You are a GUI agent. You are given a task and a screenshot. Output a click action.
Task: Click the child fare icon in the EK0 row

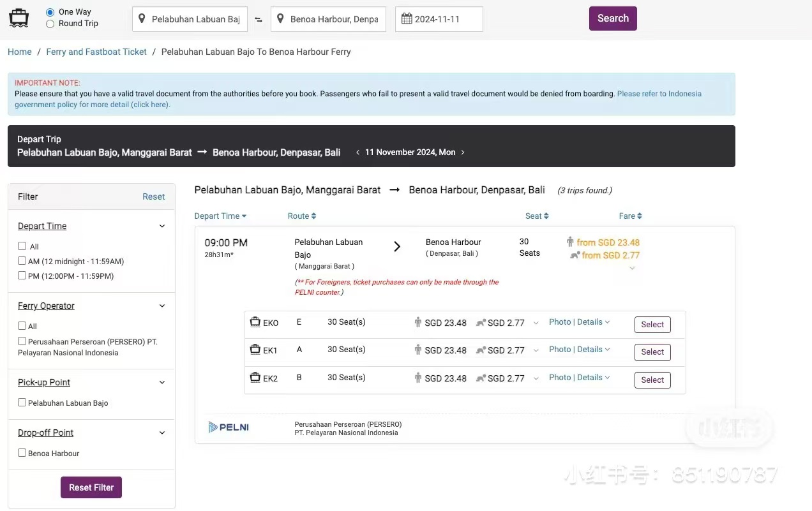[x=481, y=323]
